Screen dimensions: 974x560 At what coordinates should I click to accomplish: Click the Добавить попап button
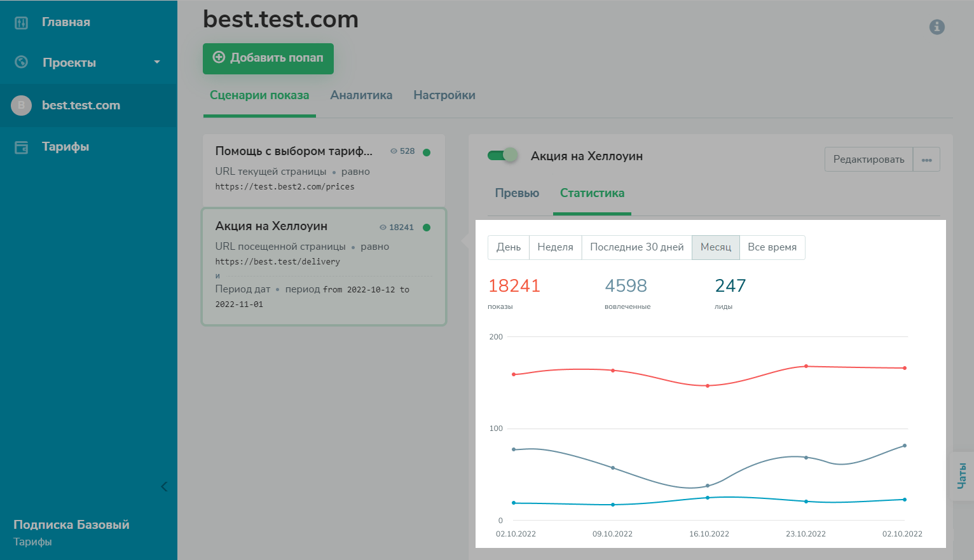coord(268,58)
